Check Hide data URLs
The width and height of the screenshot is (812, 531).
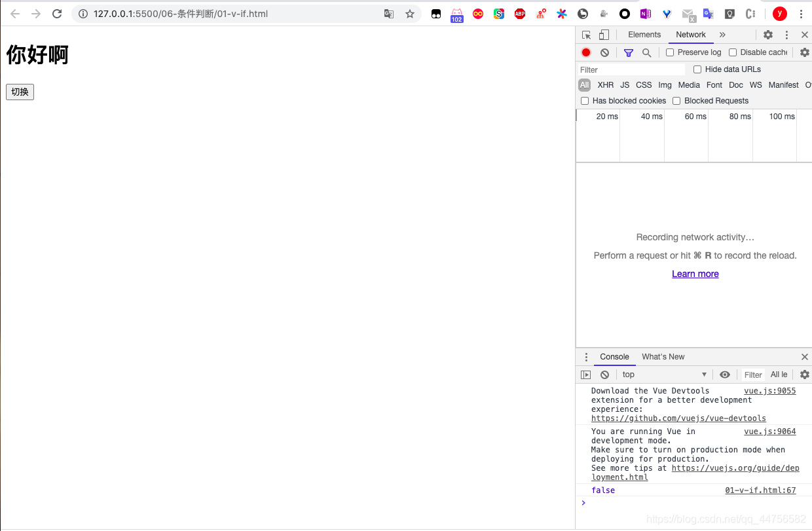pyautogui.click(x=697, y=69)
